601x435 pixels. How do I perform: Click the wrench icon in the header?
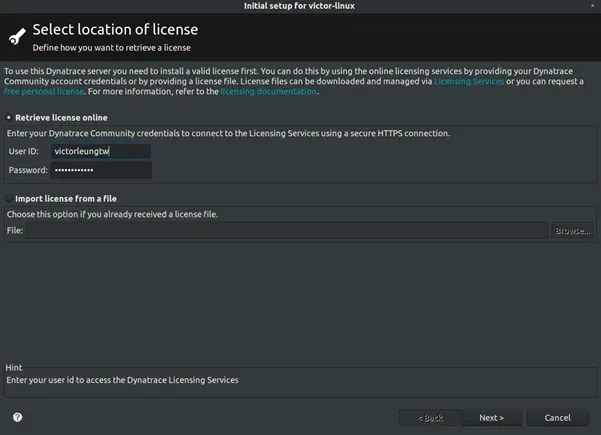tap(16, 37)
